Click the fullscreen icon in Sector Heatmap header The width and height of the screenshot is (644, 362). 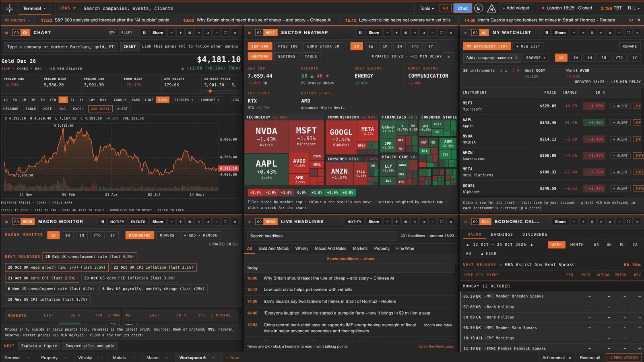442,33
